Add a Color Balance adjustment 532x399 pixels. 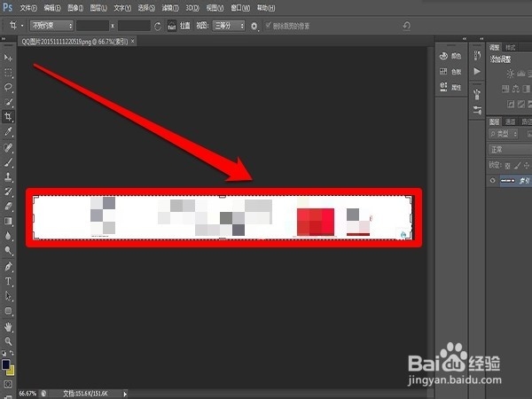pos(516,89)
